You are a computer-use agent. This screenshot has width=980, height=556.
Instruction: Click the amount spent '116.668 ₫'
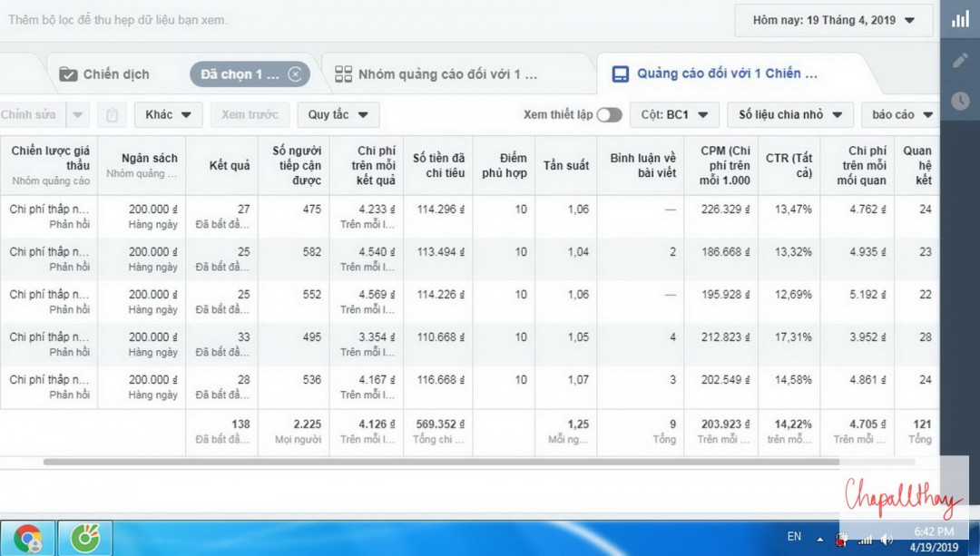tap(441, 379)
